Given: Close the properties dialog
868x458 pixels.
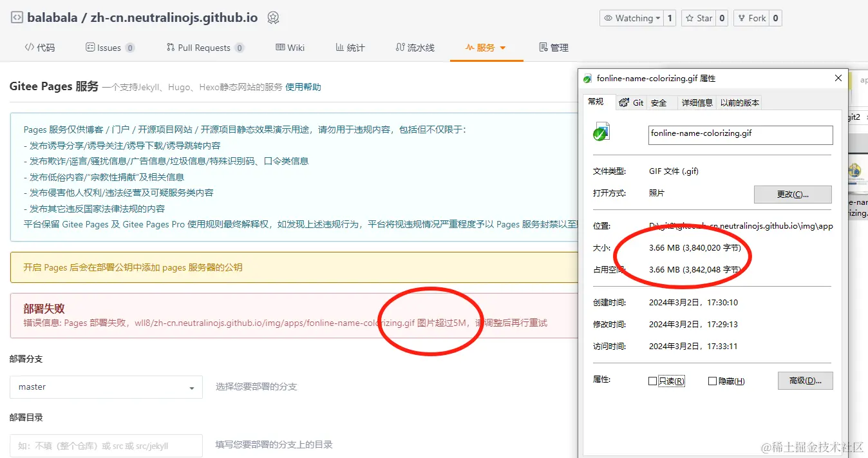Looking at the screenshot, I should click(x=838, y=78).
